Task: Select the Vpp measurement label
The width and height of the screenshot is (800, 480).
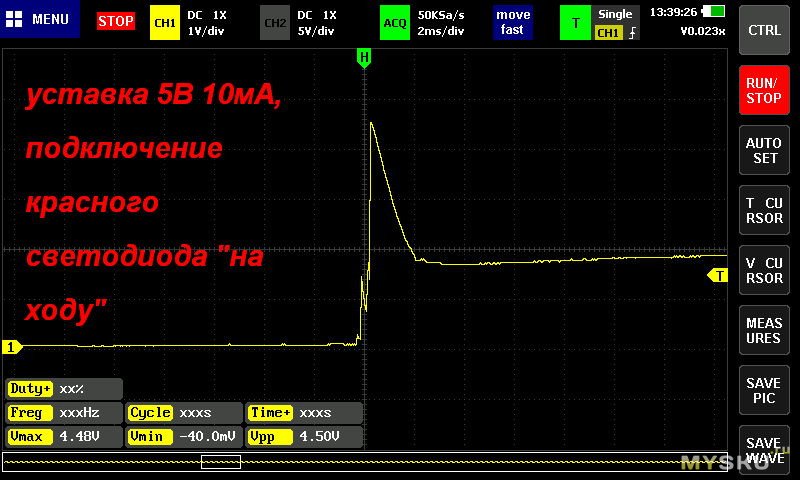Action: 270,437
